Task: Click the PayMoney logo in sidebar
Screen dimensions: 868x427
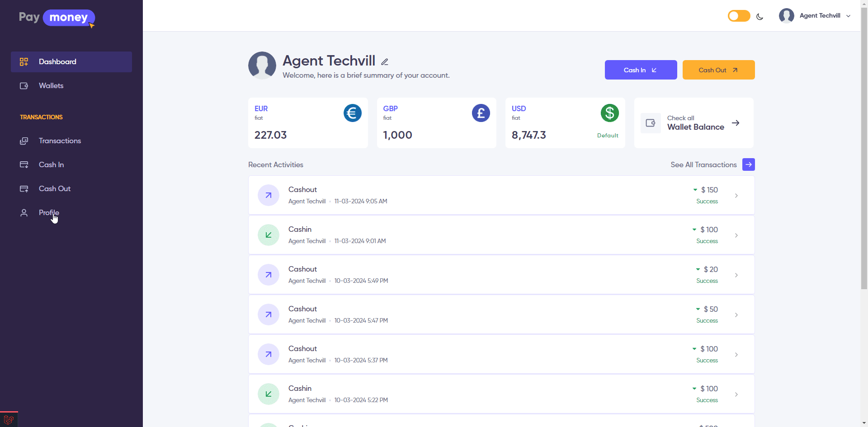Action: (x=57, y=18)
